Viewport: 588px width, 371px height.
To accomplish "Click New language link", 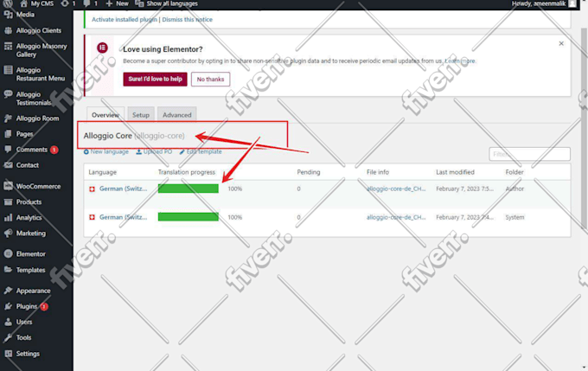I will (106, 151).
